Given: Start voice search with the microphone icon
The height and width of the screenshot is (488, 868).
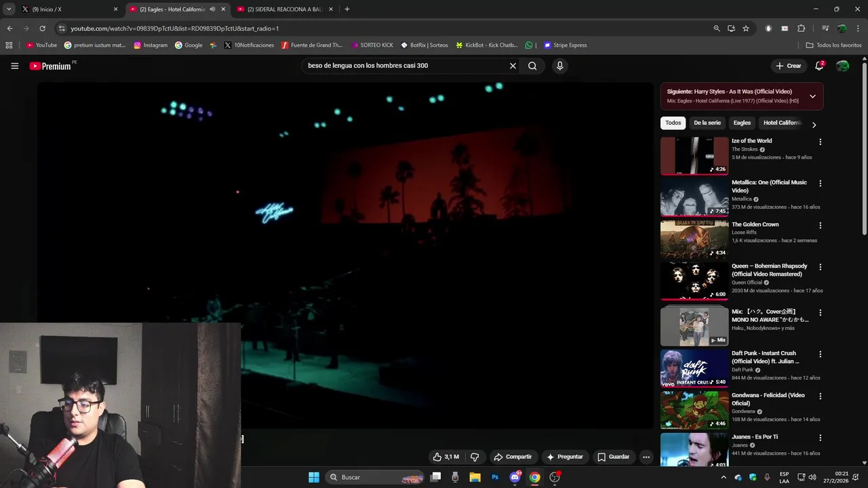Looking at the screenshot, I should click(x=559, y=66).
